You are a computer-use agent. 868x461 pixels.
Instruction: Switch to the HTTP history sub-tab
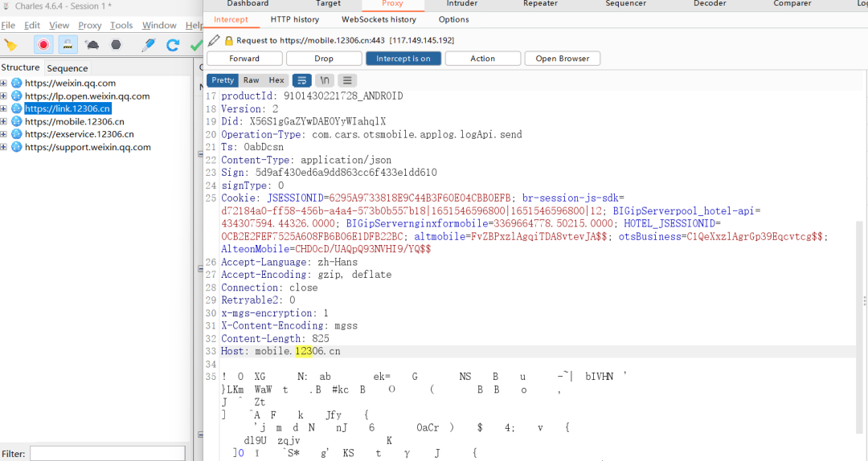coord(295,19)
